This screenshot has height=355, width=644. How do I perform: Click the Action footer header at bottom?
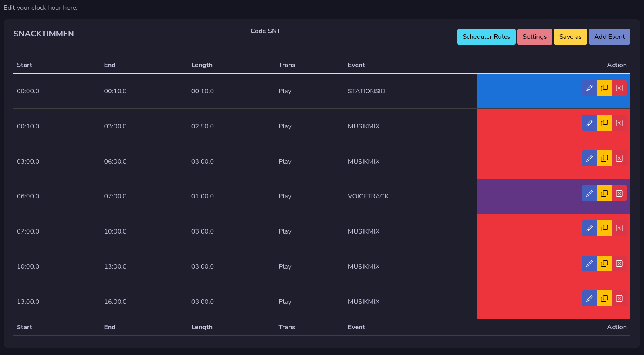click(617, 327)
